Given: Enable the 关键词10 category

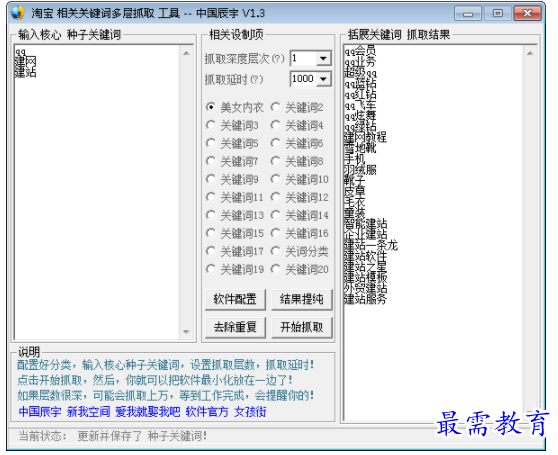Looking at the screenshot, I should point(275,179).
